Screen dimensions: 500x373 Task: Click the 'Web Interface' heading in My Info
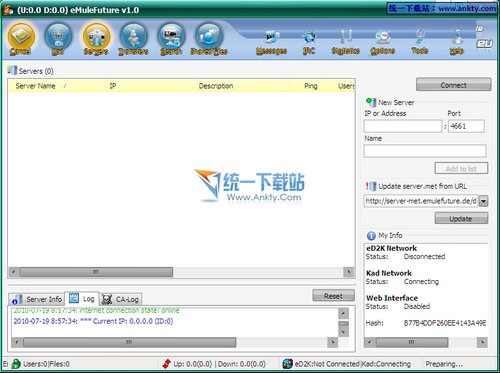(x=392, y=298)
